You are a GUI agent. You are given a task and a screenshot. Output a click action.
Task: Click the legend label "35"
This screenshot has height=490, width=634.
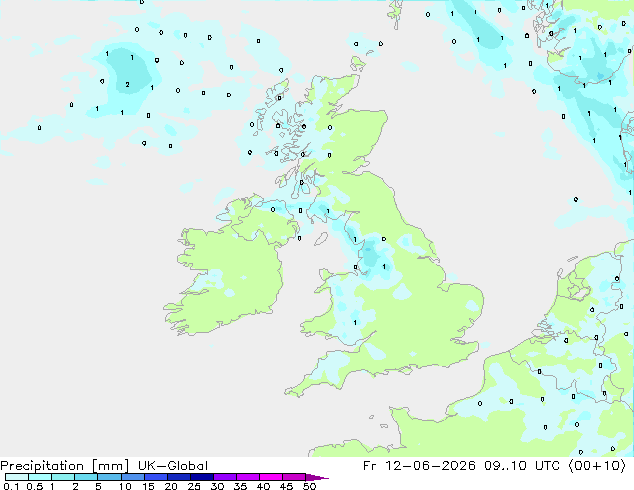[240, 486]
